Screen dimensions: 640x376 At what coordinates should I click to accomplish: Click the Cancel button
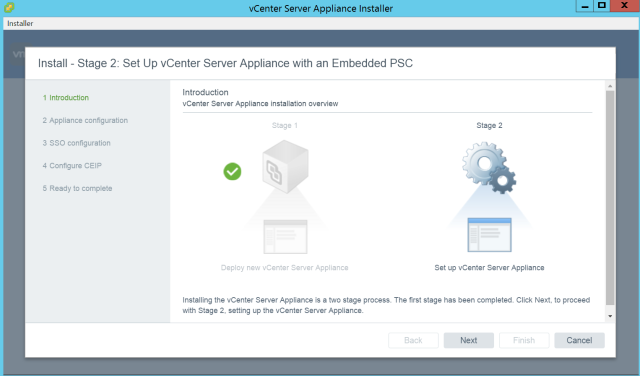click(x=579, y=340)
